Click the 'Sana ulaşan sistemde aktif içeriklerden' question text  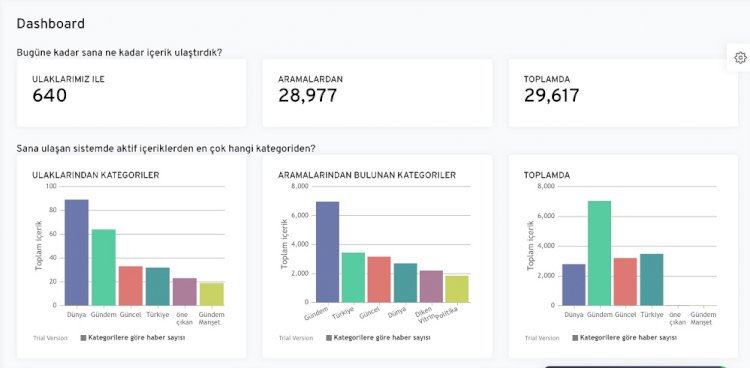[165, 148]
